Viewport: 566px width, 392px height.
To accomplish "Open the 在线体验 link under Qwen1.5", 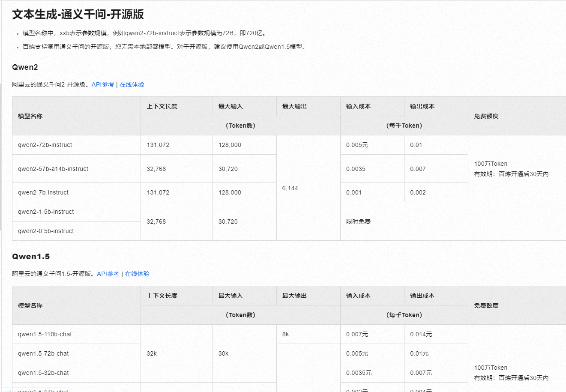I will [x=137, y=274].
